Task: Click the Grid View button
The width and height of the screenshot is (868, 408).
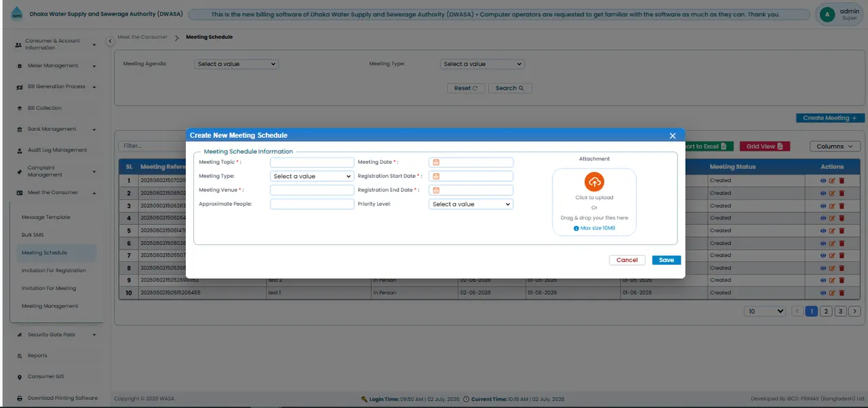Action: pyautogui.click(x=764, y=146)
